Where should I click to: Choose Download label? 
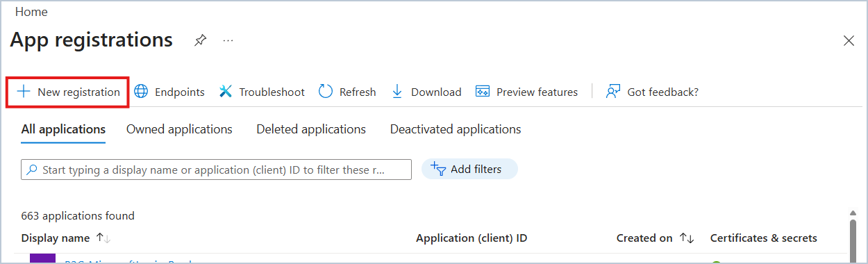click(x=436, y=92)
